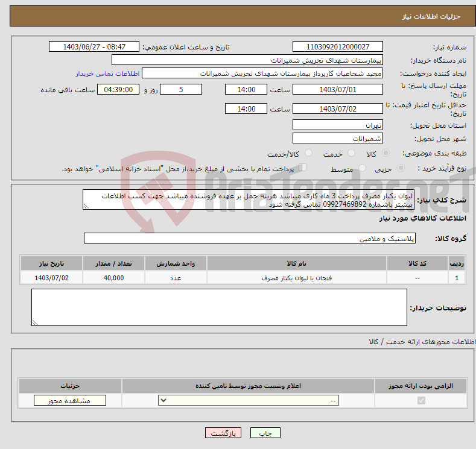Open the اطلاعات تماس خریدار link
The height and width of the screenshot is (449, 476).
click(107, 74)
